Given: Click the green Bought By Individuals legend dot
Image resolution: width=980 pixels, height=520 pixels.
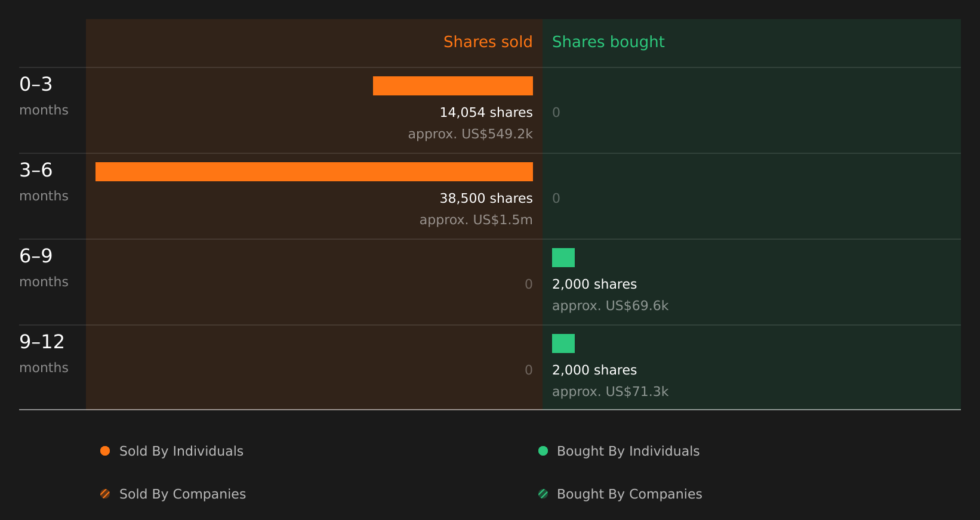Looking at the screenshot, I should (543, 451).
